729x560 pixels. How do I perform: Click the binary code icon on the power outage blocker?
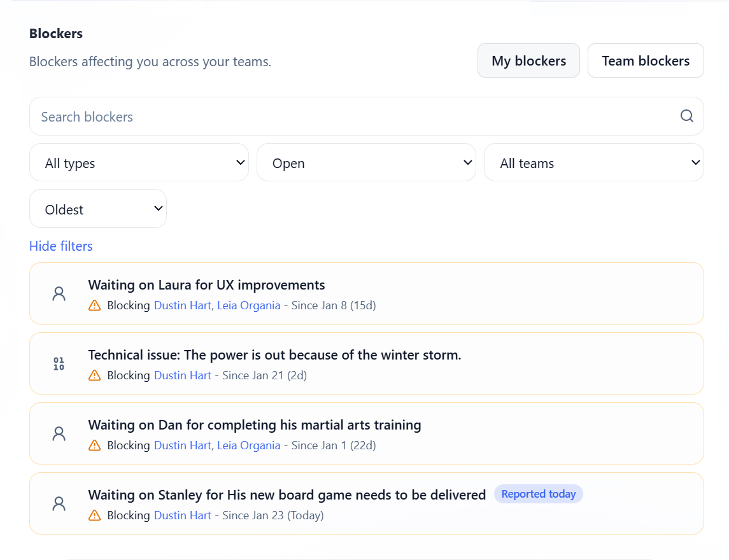coord(59,363)
